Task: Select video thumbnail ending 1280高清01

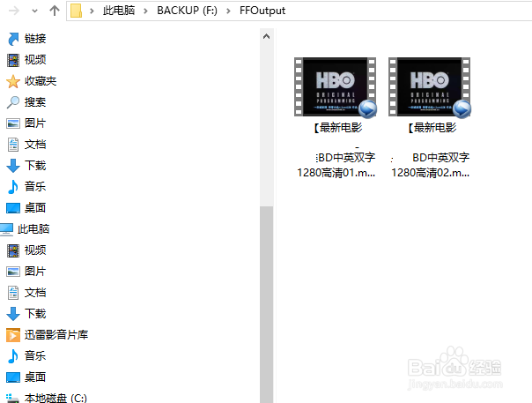Action: point(336,87)
